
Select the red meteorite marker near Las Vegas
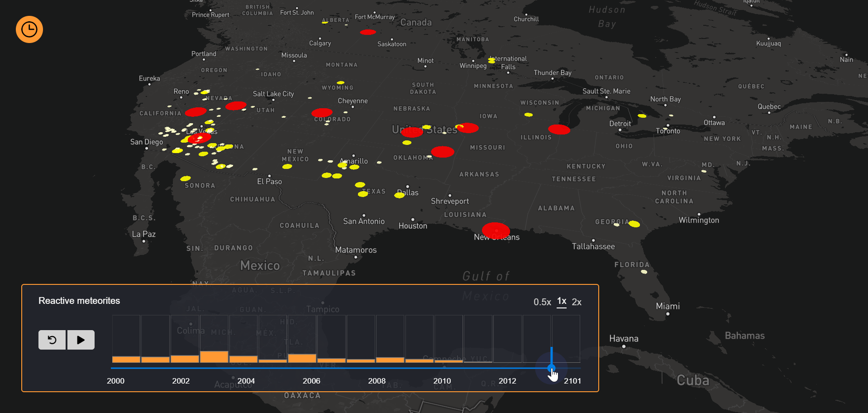coord(200,138)
